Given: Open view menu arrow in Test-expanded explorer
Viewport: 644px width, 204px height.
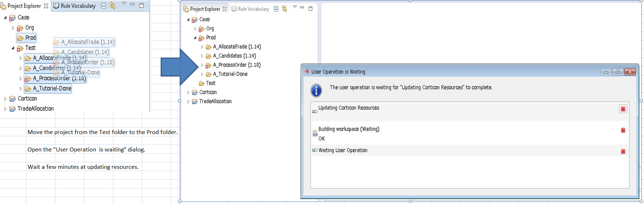Looking at the screenshot, I should (124, 4).
